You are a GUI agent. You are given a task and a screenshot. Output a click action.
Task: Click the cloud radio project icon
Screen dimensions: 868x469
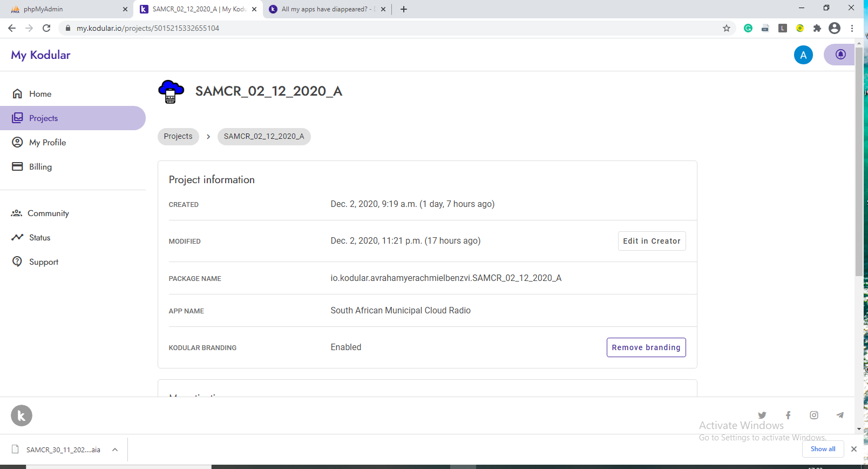pyautogui.click(x=171, y=91)
